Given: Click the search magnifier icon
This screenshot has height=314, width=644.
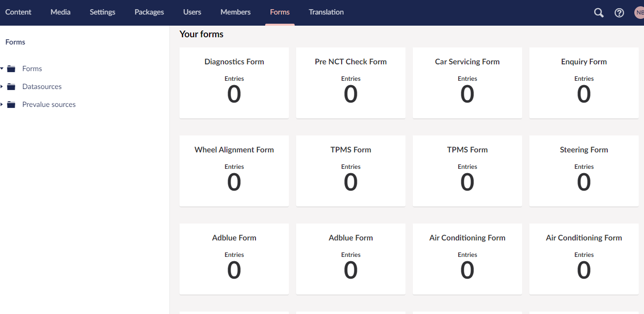Looking at the screenshot, I should (599, 13).
